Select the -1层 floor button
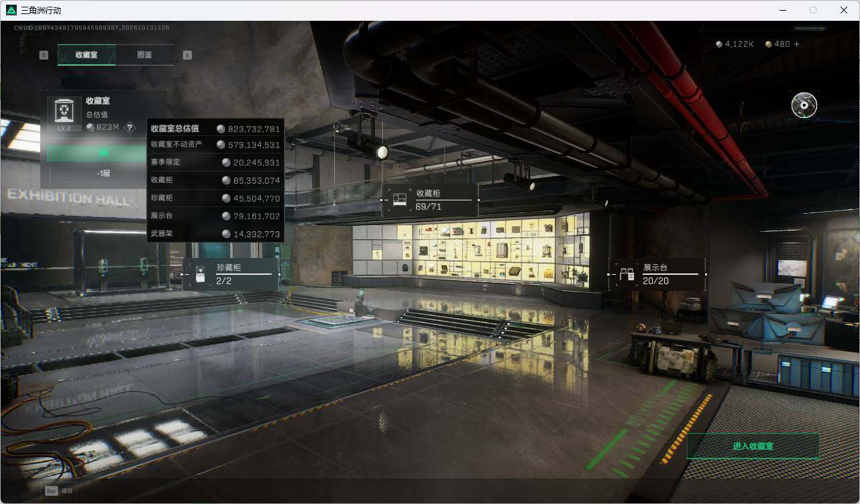The width and height of the screenshot is (860, 504). [103, 174]
